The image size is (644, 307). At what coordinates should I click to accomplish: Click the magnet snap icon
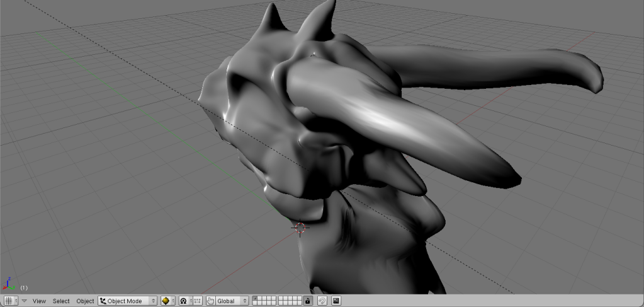(x=321, y=301)
